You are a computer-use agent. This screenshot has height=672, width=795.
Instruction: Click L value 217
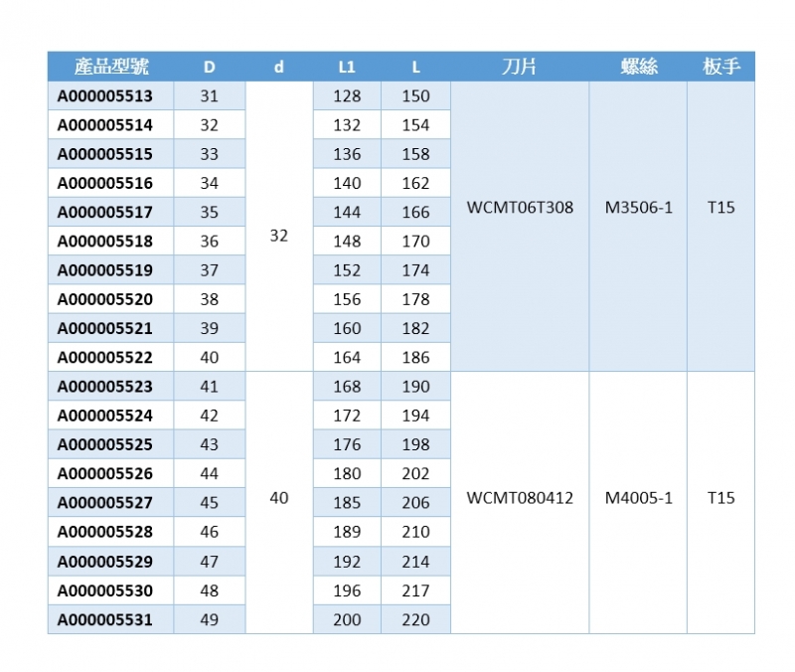415,590
